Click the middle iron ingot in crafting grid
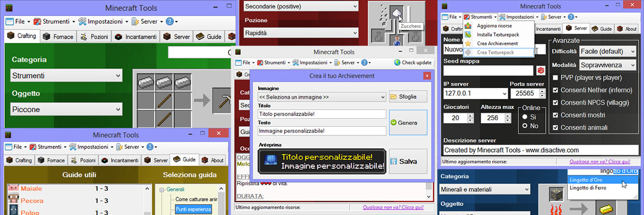 click(x=164, y=81)
